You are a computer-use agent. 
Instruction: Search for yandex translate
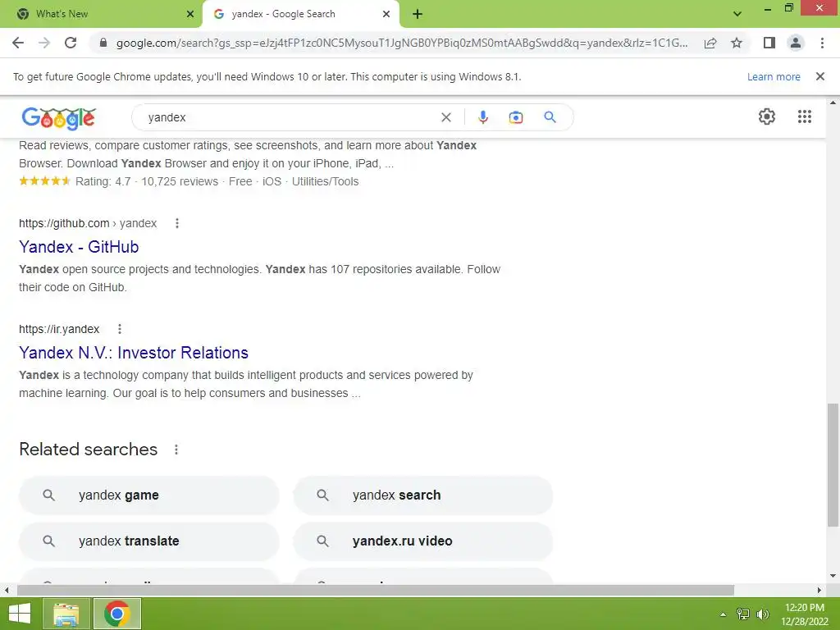(x=149, y=541)
